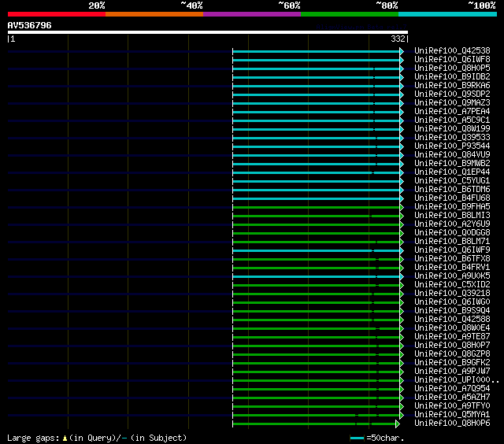Image resolution: width=504 pixels, height=444 pixels.
Task: Click the purple ~60% legend segment
Action: [251, 13]
